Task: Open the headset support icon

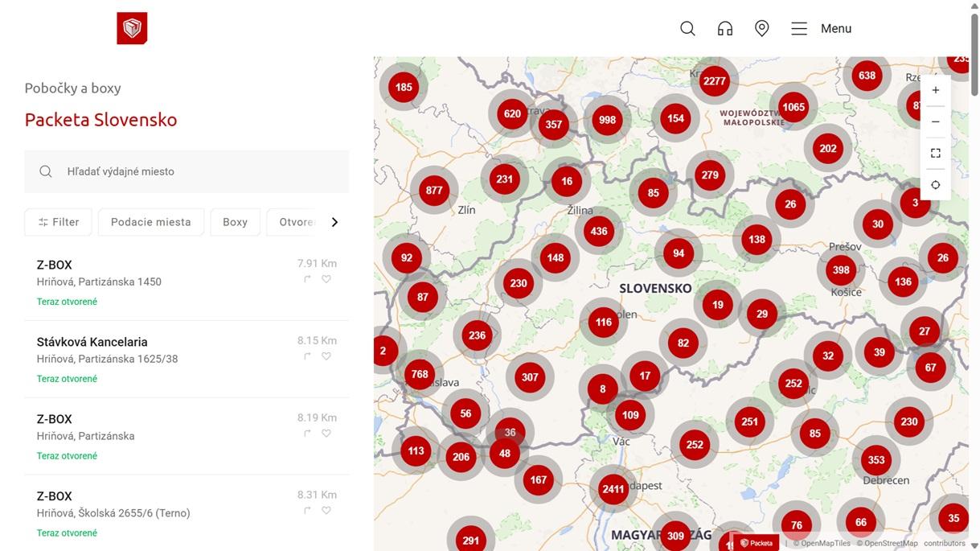Action: pyautogui.click(x=725, y=28)
